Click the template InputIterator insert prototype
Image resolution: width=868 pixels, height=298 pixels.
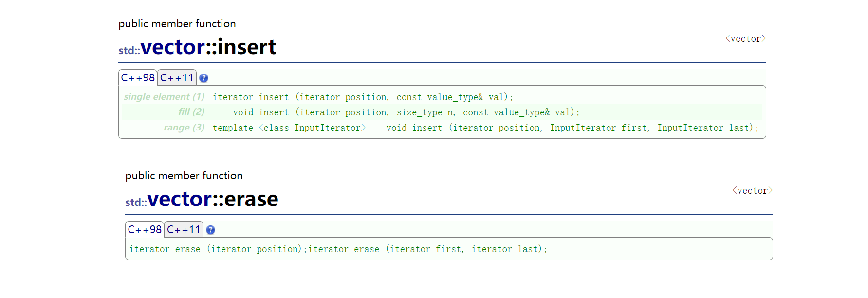pos(485,128)
